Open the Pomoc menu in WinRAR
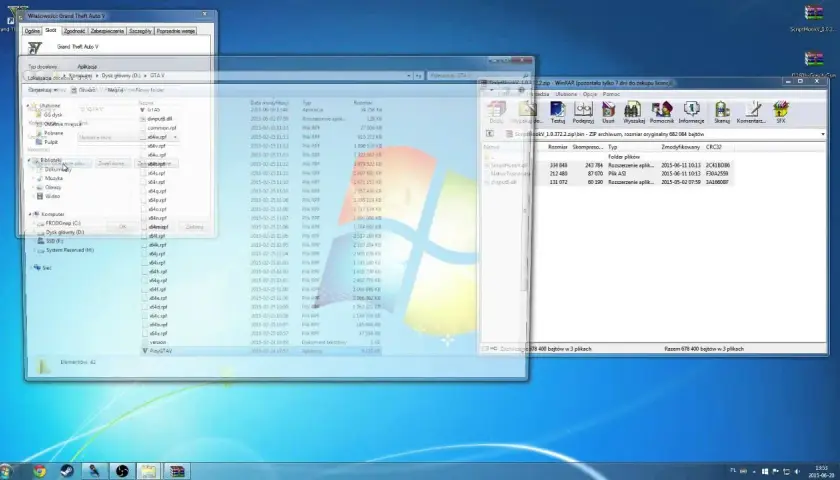This screenshot has height=480, width=840. [611, 94]
